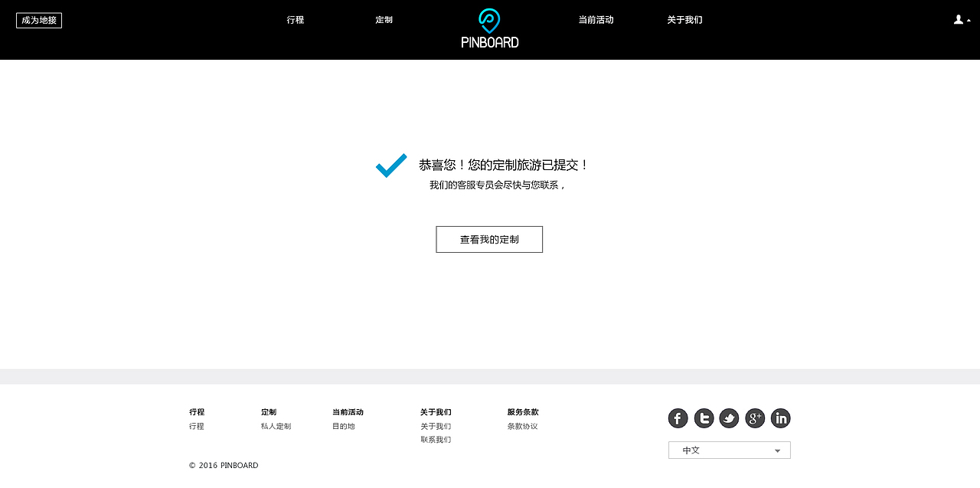
Task: Open the account menu via its chevron
Action: pyautogui.click(x=968, y=21)
